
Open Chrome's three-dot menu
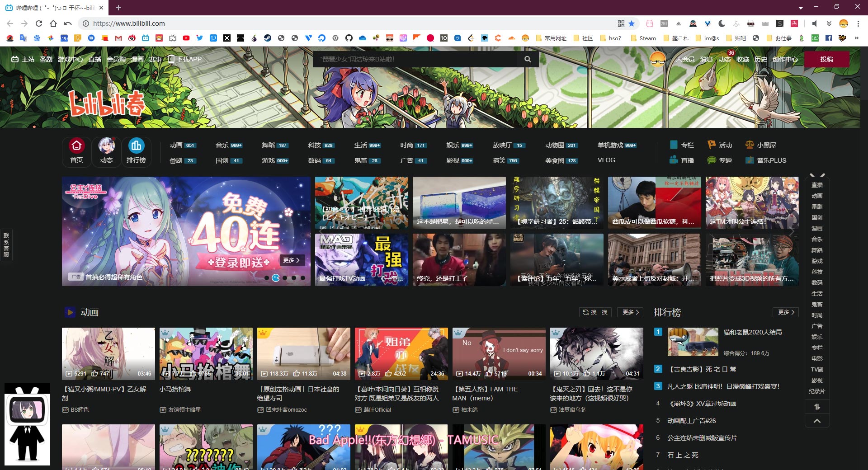click(x=858, y=23)
